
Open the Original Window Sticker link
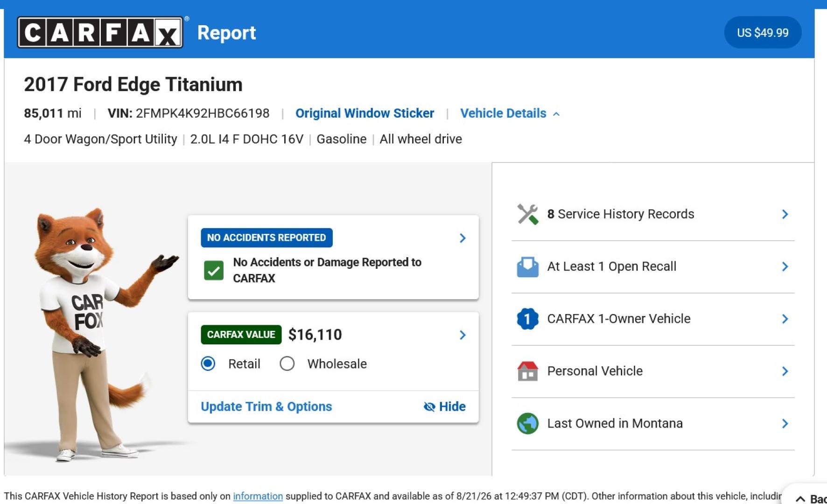click(364, 113)
